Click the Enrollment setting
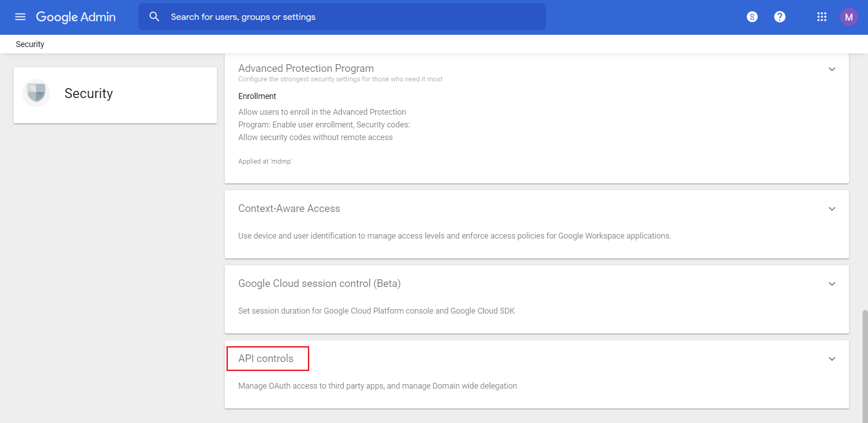Screen dimensions: 868x423 (x=257, y=96)
